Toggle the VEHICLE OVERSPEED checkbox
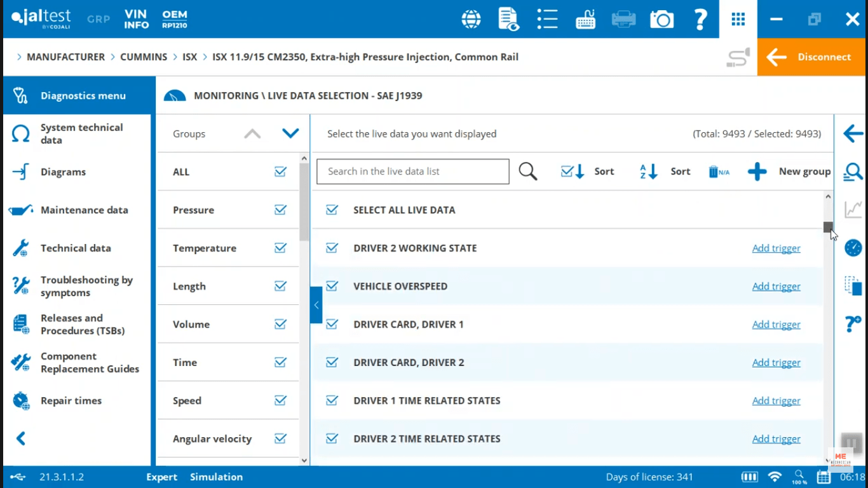868x488 pixels. [332, 286]
